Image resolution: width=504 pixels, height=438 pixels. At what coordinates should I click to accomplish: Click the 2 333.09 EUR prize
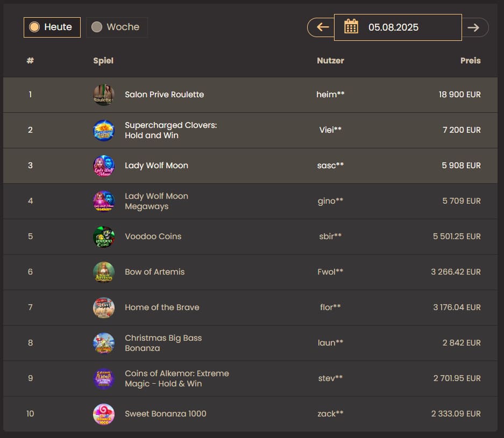456,414
